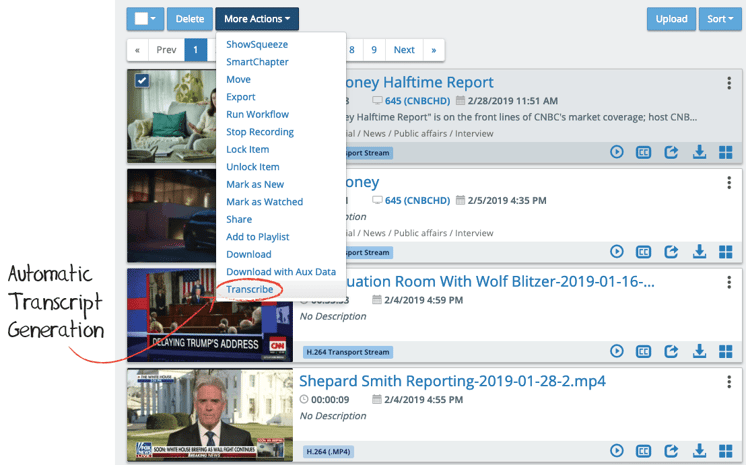Click the Delete button
The height and width of the screenshot is (465, 746).
tap(189, 19)
